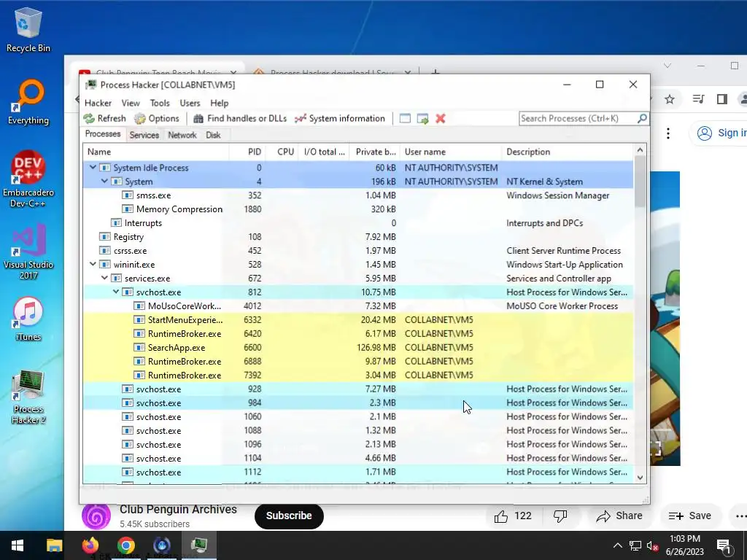
Task: Sort by the User name column
Action: point(451,152)
